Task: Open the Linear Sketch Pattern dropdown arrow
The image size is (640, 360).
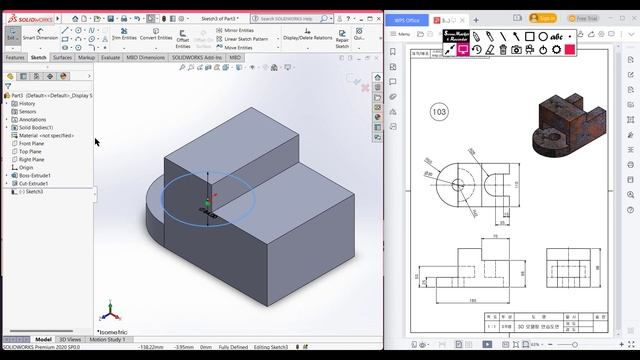Action: click(278, 39)
